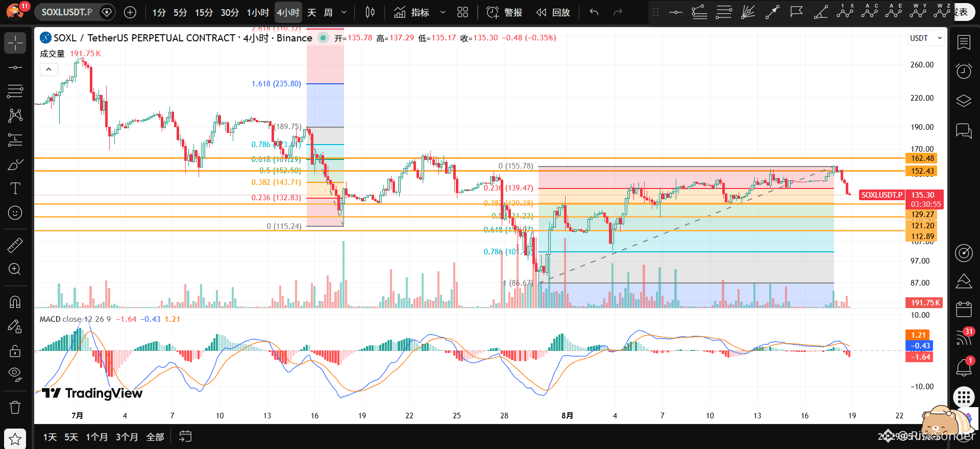Add a symbol to compare
The width and height of the screenshot is (980, 449).
(130, 12)
